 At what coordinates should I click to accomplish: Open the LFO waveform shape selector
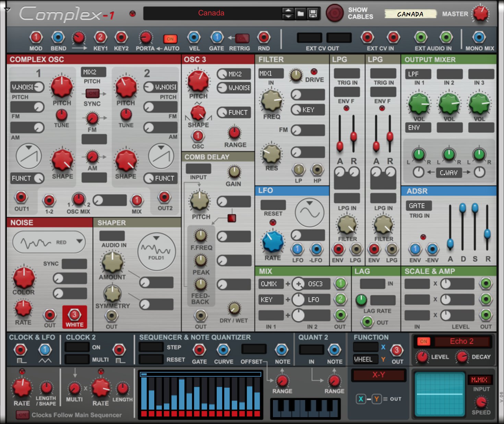[310, 213]
